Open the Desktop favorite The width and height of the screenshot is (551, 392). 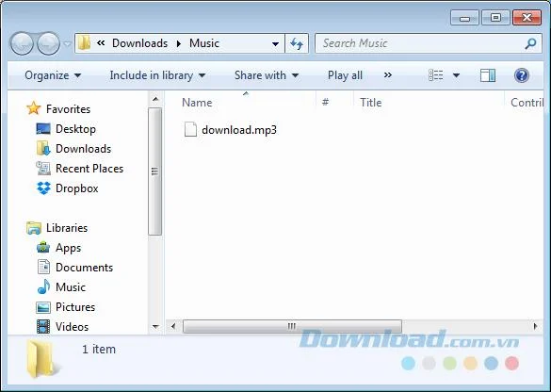75,129
